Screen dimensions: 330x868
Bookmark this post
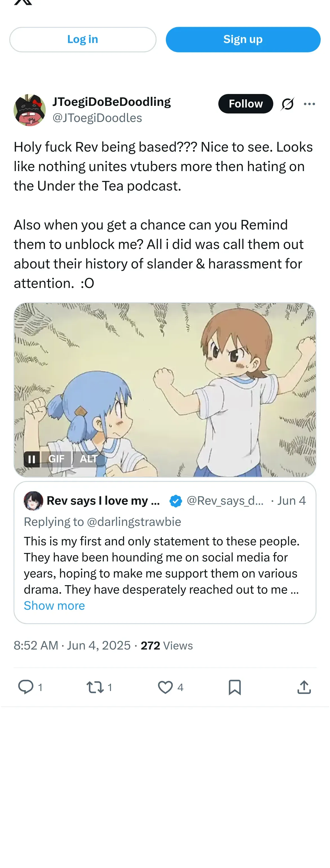(x=235, y=687)
